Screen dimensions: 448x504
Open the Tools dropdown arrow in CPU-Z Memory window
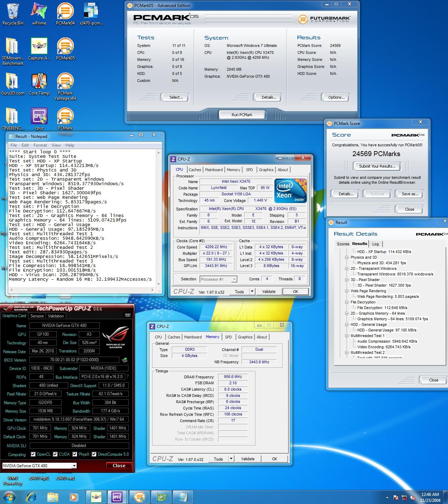[x=231, y=459]
